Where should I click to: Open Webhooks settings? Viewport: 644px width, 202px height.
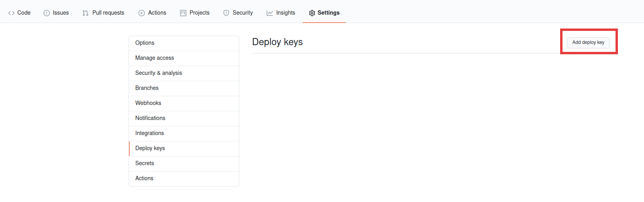(x=184, y=103)
